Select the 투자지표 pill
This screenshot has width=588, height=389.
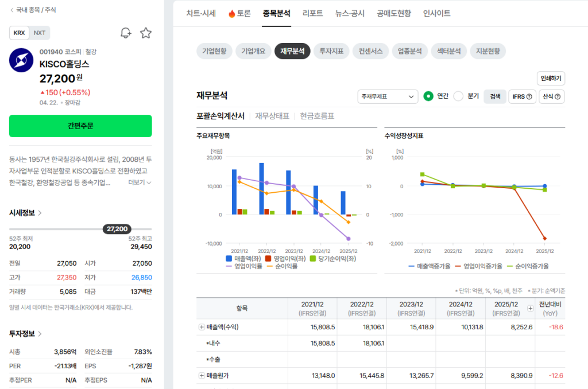[x=331, y=51]
